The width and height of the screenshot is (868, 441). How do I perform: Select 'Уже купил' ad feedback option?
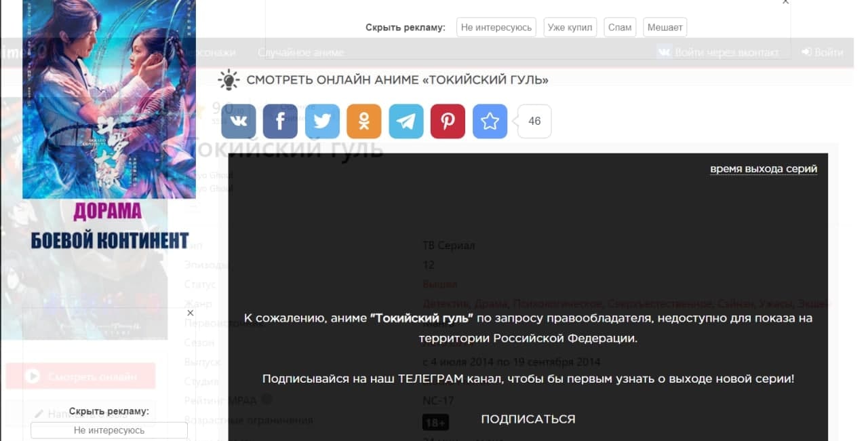[570, 27]
